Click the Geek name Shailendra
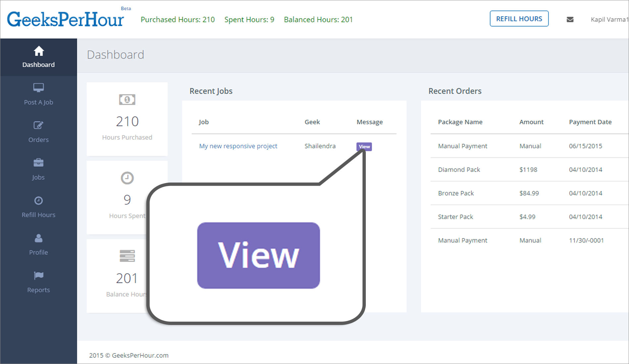The height and width of the screenshot is (364, 629). [x=320, y=146]
